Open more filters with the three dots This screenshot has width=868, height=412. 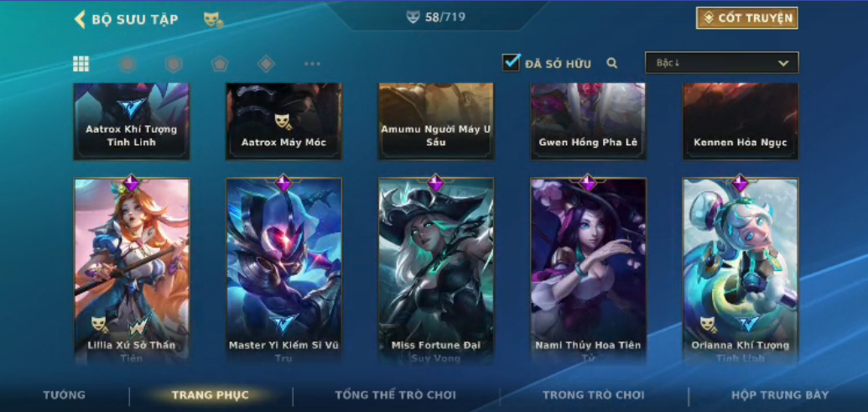(312, 64)
